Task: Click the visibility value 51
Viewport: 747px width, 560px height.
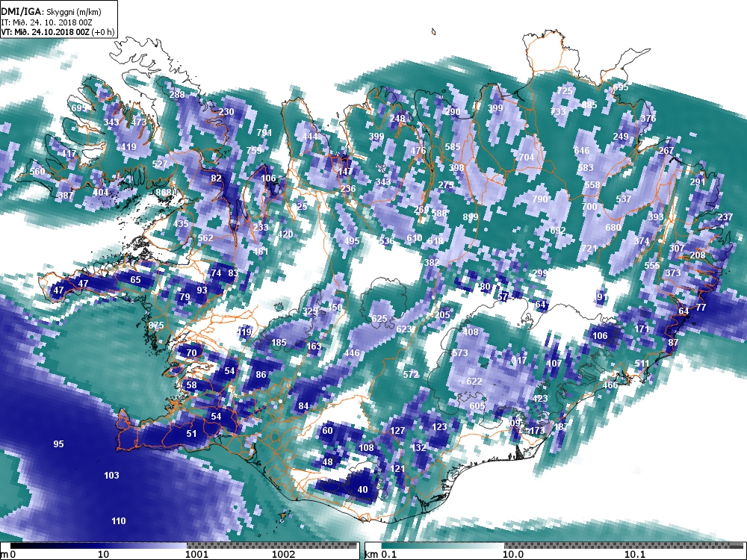Action: tap(191, 434)
